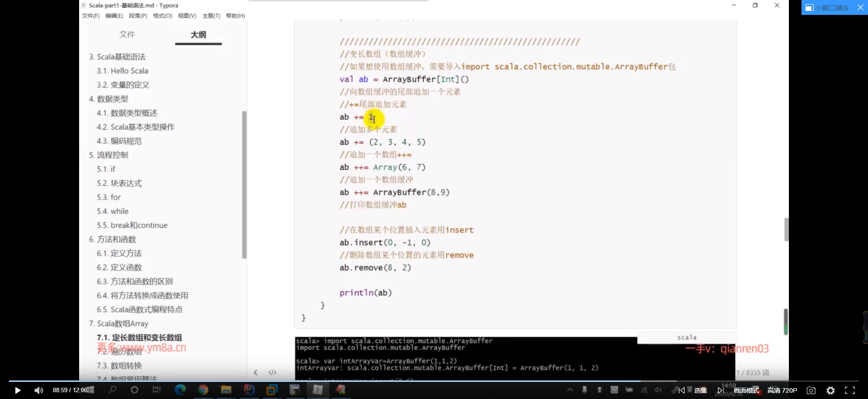
Task: Jump to outline item 3.2. 变量的定义
Action: [x=123, y=85]
